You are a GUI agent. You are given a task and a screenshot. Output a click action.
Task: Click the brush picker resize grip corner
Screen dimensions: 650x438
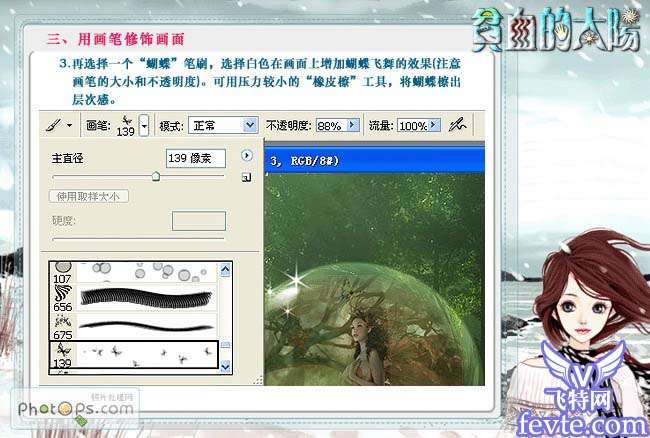258,380
